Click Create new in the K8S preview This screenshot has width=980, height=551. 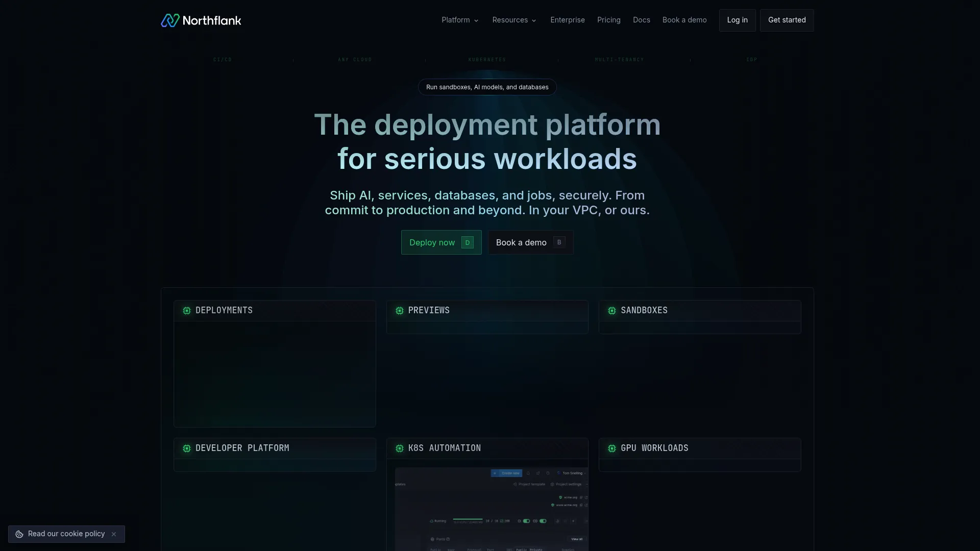pyautogui.click(x=506, y=473)
